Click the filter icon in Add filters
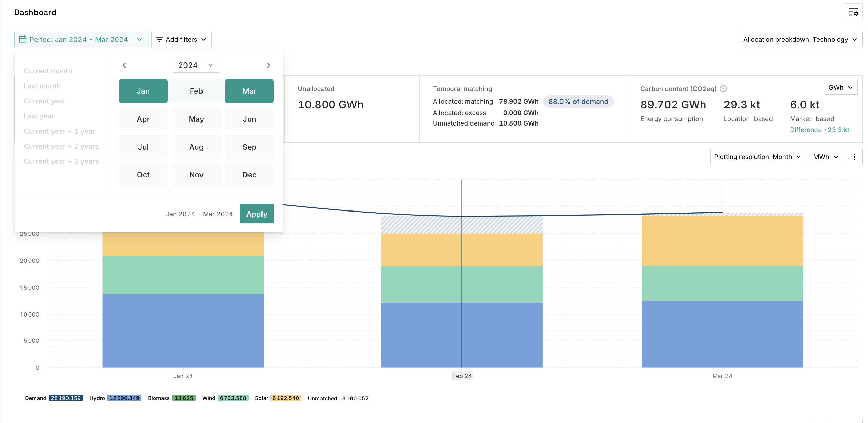The width and height of the screenshot is (868, 423). pyautogui.click(x=159, y=39)
